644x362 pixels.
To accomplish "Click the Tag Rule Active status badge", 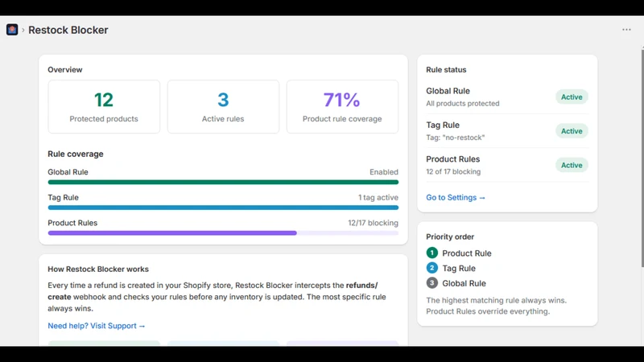I will (572, 131).
